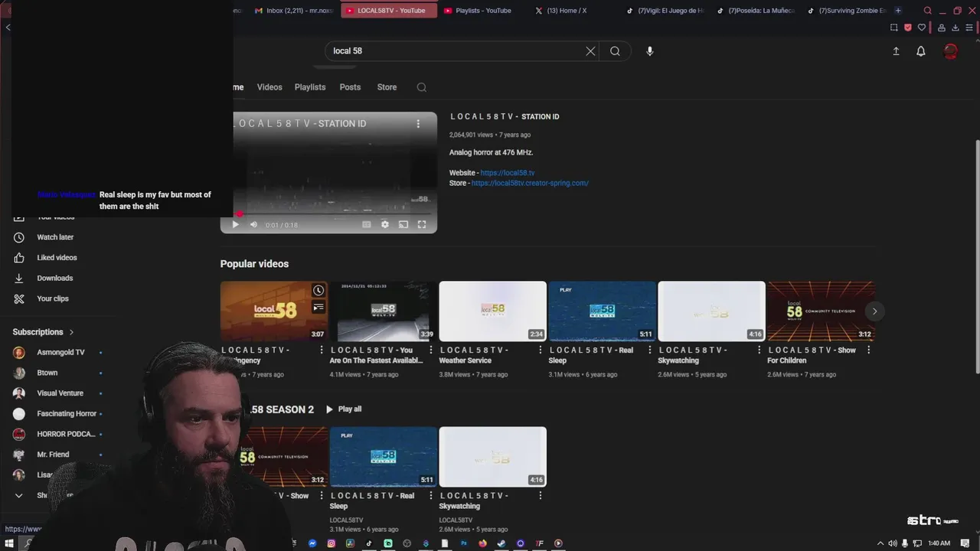Clear the search box with the X
Viewport: 980px width, 551px height.
[x=590, y=51]
